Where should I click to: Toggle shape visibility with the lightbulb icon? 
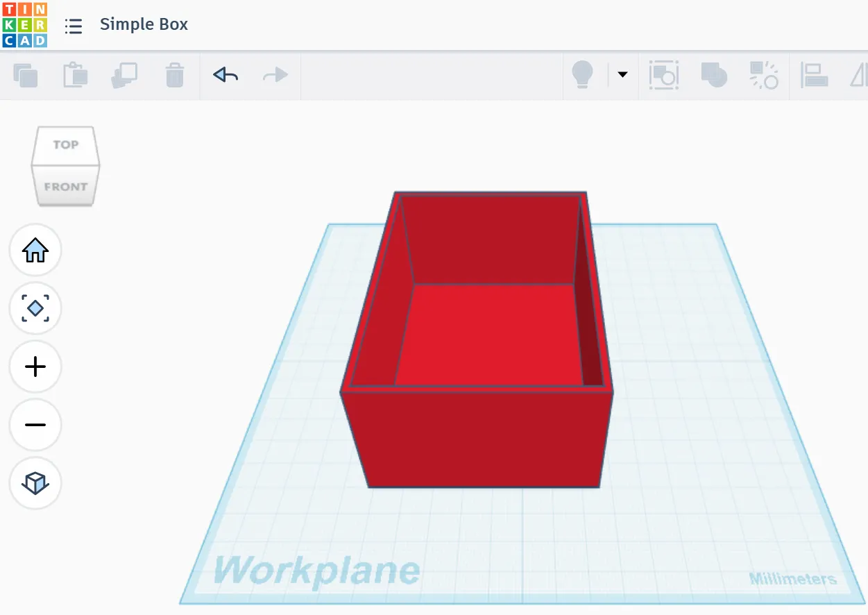(583, 74)
